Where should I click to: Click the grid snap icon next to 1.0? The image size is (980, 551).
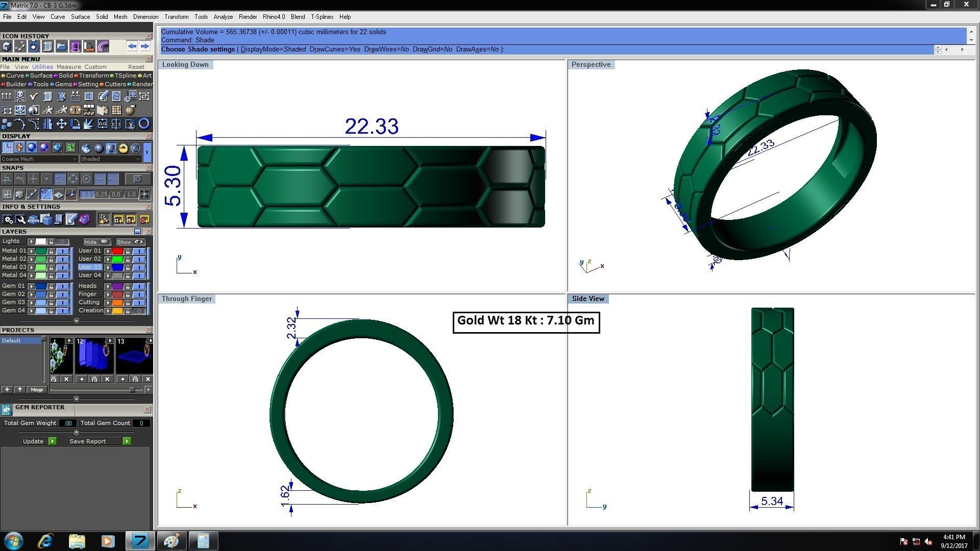[x=144, y=194]
